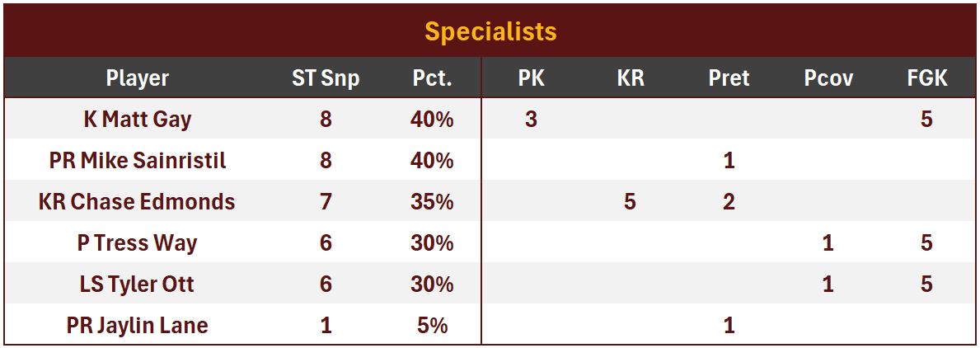Viewport: 980px width, 348px height.
Task: Click the PR Mike Sainristil player cell
Action: 138,161
